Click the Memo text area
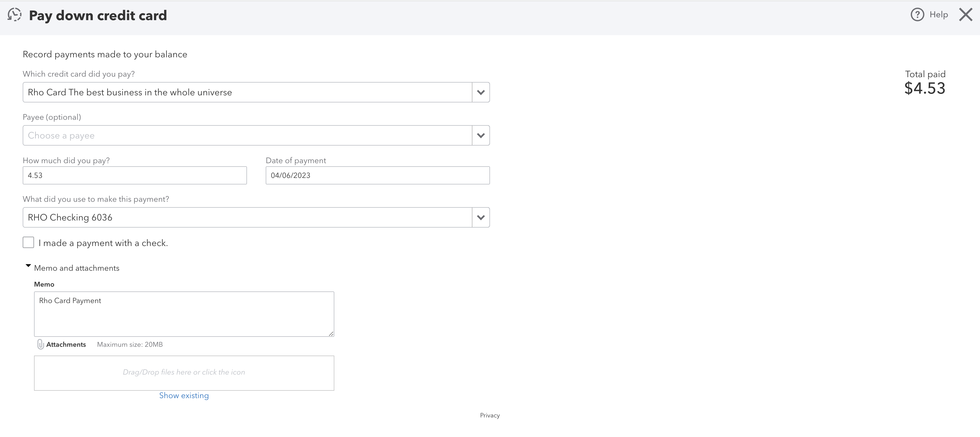This screenshot has height=437, width=980. pyautogui.click(x=184, y=314)
